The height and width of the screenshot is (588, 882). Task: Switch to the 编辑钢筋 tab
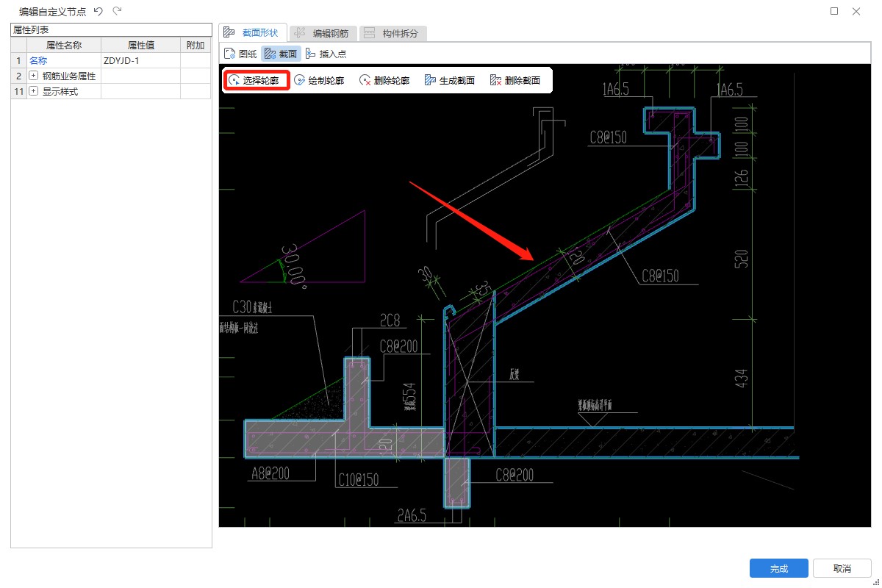coord(323,33)
